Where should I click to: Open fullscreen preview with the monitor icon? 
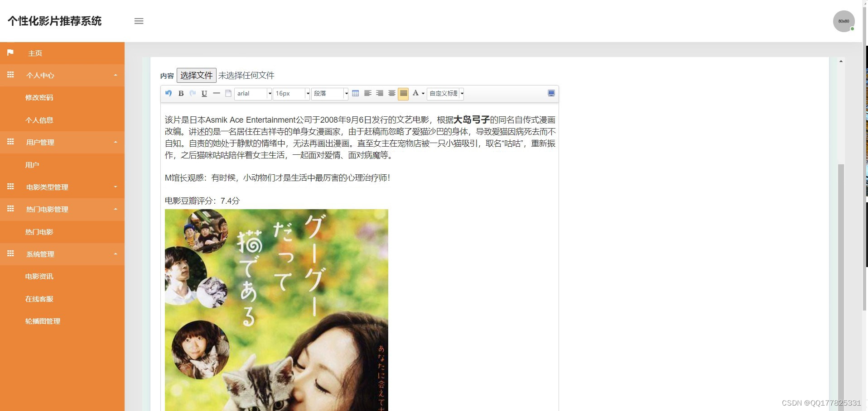click(x=551, y=93)
